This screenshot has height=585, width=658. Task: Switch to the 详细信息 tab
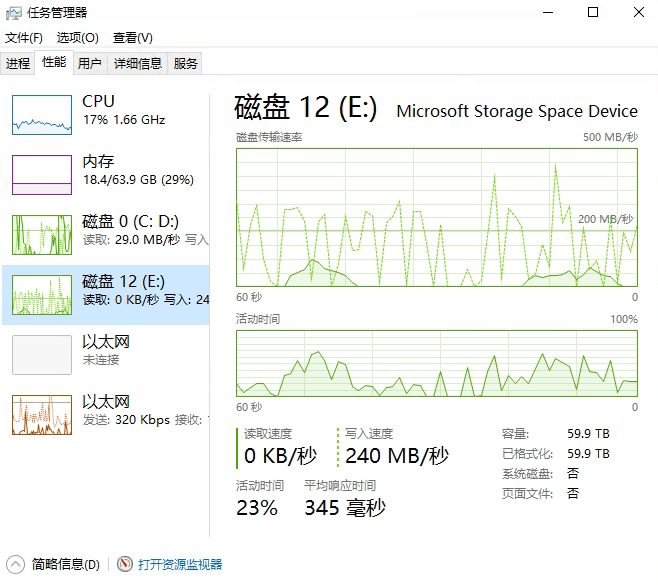(x=137, y=63)
